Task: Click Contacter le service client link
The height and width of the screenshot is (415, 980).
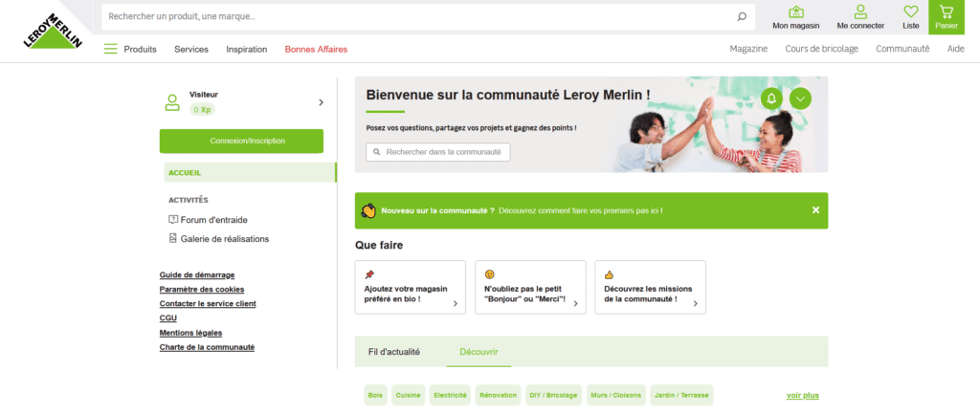Action: click(208, 303)
